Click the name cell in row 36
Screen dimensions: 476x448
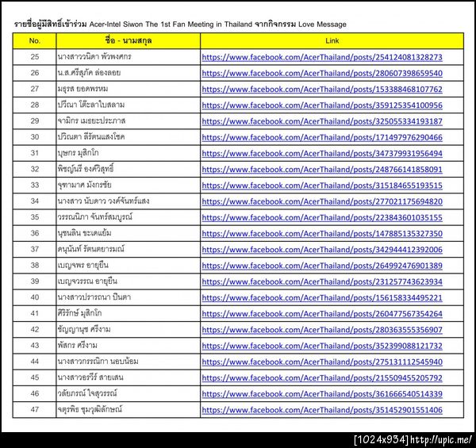tap(128, 234)
